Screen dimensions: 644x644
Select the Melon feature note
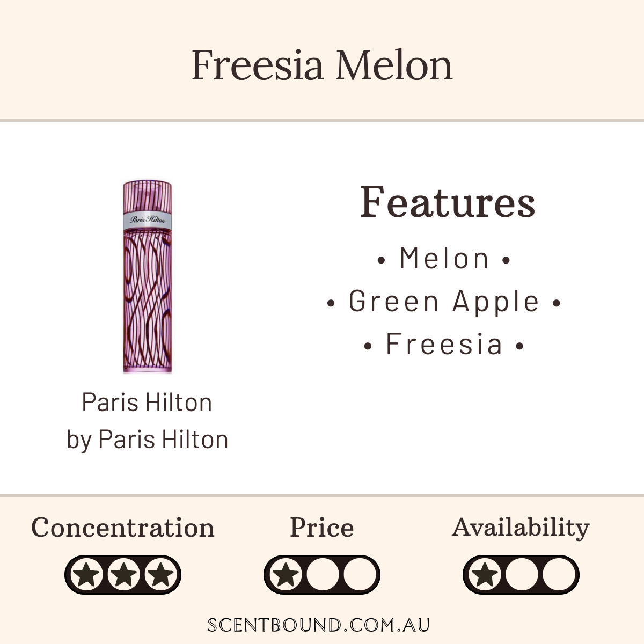444,259
